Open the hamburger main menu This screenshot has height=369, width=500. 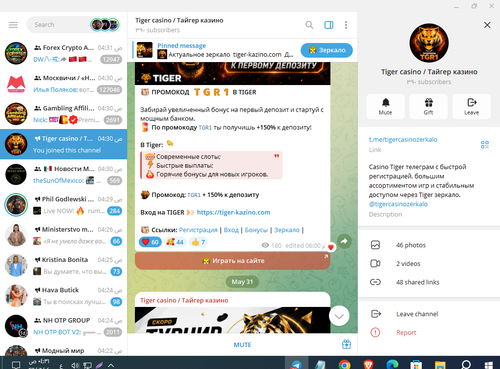coord(13,25)
